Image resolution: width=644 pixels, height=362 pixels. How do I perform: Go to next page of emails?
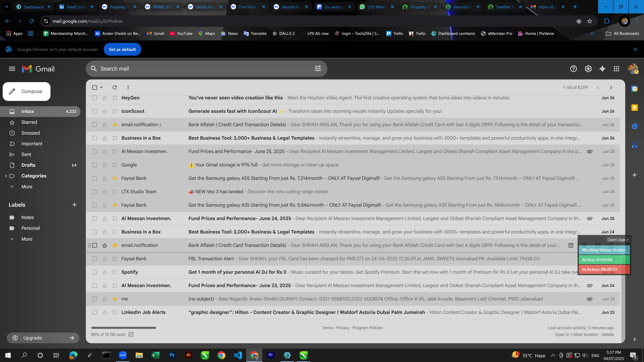(611, 87)
